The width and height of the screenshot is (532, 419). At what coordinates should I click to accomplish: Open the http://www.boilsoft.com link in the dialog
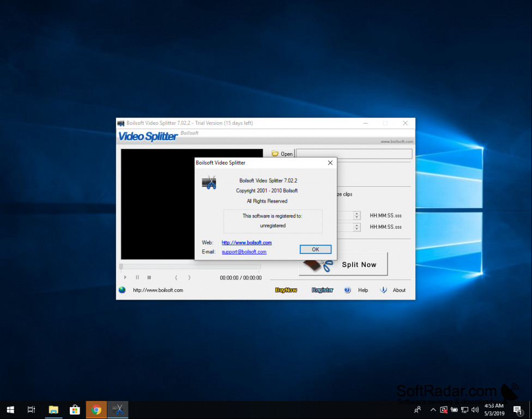(x=247, y=242)
